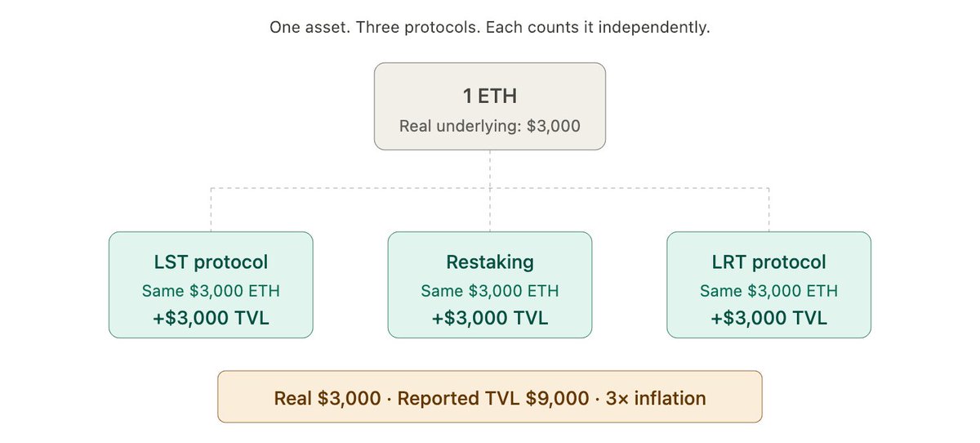Click the orange summary banner at the bottom
The height and width of the screenshot is (443, 980).
490,396
